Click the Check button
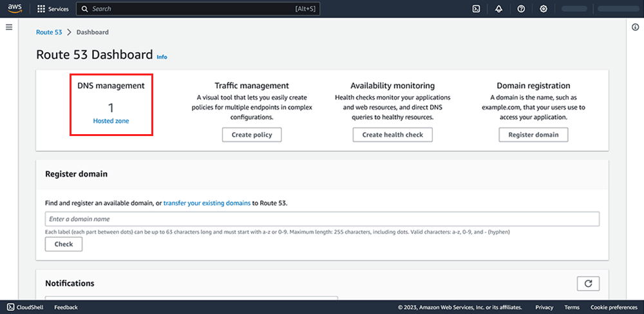Image resolution: width=644 pixels, height=314 pixels. [64, 244]
